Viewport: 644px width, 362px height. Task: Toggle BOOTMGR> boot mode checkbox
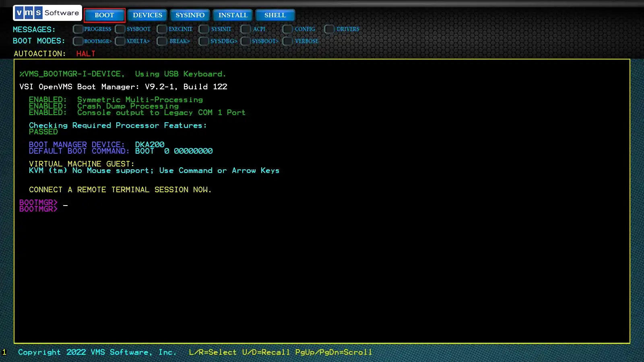pyautogui.click(x=78, y=41)
